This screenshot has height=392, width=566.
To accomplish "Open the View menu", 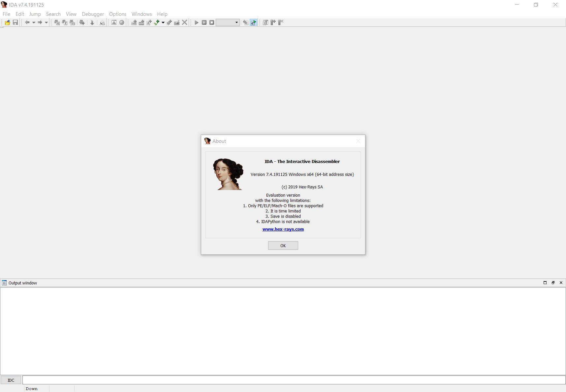I will 71,14.
